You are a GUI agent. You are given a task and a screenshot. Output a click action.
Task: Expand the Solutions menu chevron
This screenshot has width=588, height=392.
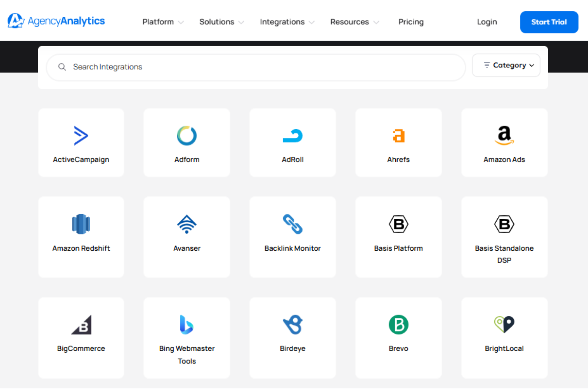(241, 22)
